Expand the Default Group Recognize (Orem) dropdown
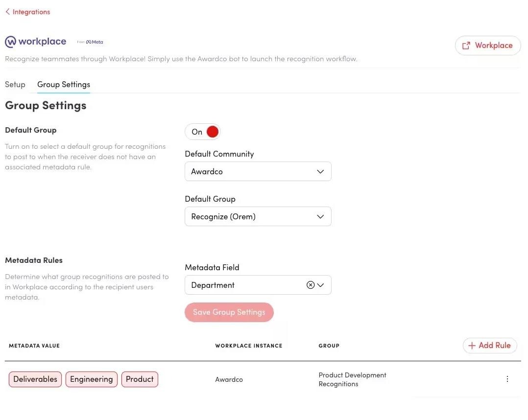 click(x=258, y=216)
